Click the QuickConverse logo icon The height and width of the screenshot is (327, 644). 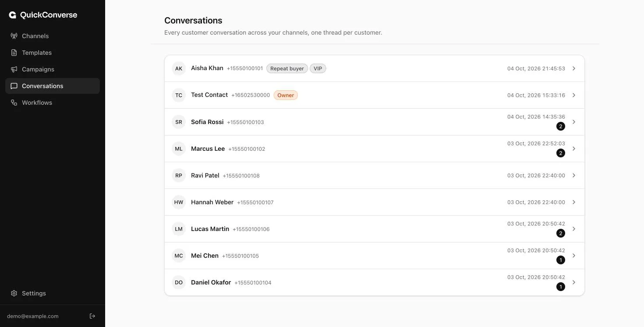coord(13,15)
